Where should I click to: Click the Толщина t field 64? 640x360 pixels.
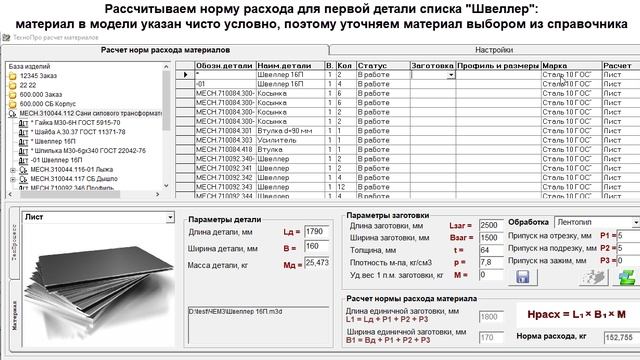(x=491, y=250)
